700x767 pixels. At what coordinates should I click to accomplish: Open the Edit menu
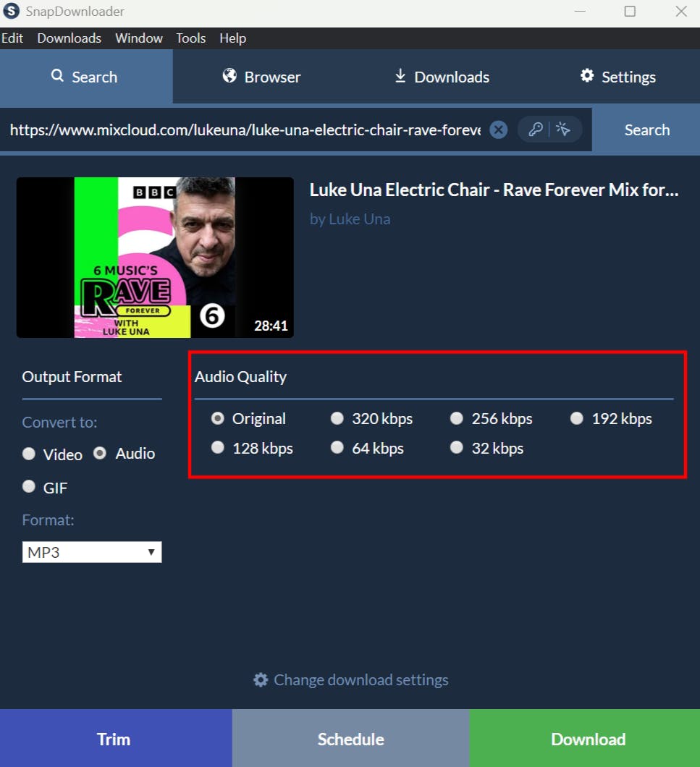(x=12, y=38)
